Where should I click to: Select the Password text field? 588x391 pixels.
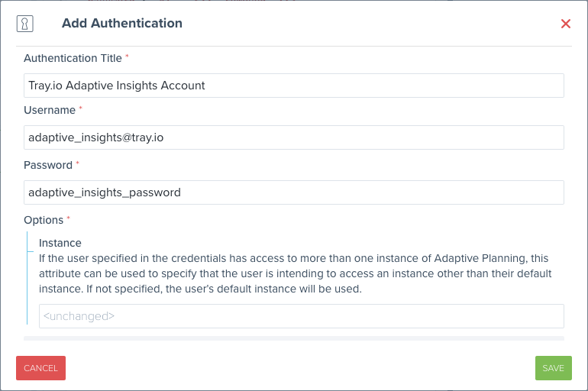(x=294, y=192)
